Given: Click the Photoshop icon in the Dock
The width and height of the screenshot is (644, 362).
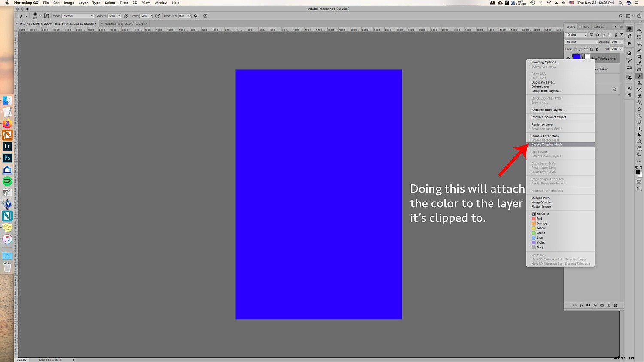Looking at the screenshot, I should click(x=7, y=158).
